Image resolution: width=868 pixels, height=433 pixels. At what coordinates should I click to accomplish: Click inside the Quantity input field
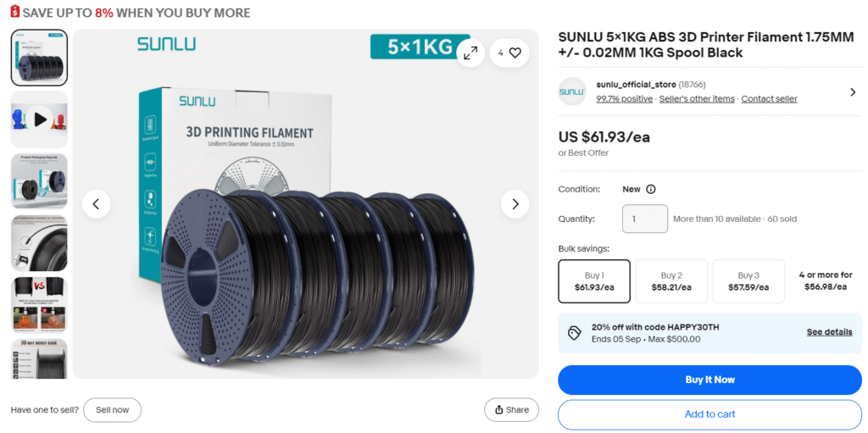645,219
